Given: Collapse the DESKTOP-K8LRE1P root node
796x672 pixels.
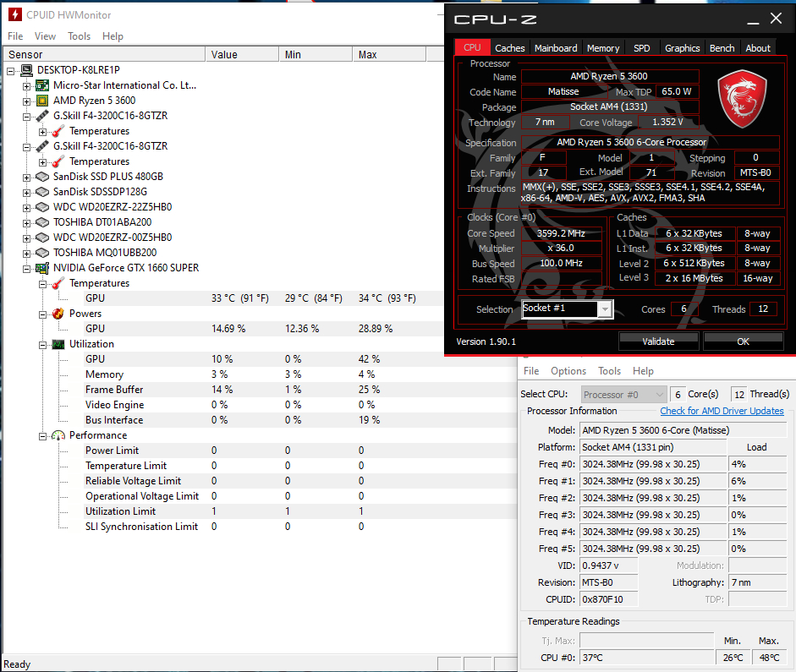Looking at the screenshot, I should click(10, 71).
